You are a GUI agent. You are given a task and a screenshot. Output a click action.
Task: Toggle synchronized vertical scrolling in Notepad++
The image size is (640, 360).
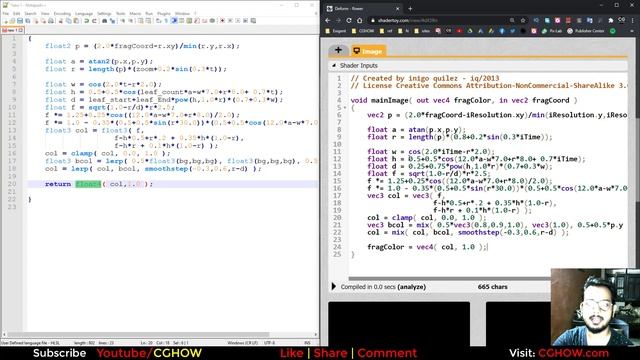[141, 20]
